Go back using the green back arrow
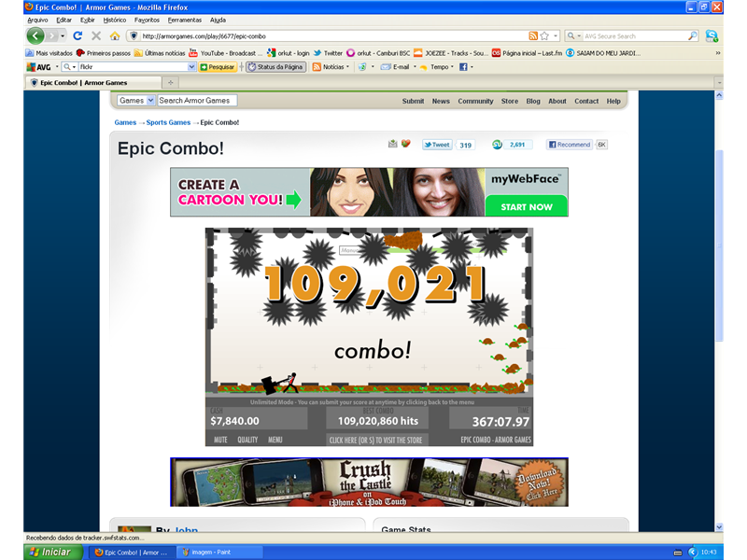Viewport: 747px width, 560px height. pyautogui.click(x=35, y=35)
